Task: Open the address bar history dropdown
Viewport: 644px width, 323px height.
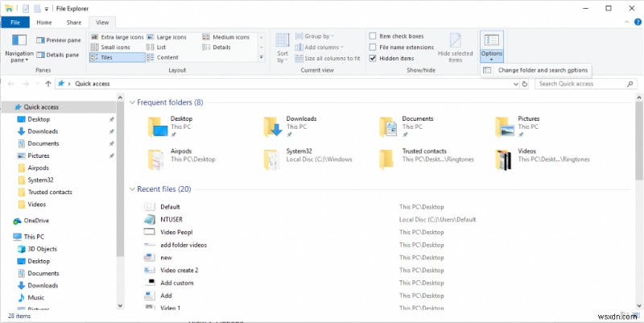Action: click(x=516, y=84)
